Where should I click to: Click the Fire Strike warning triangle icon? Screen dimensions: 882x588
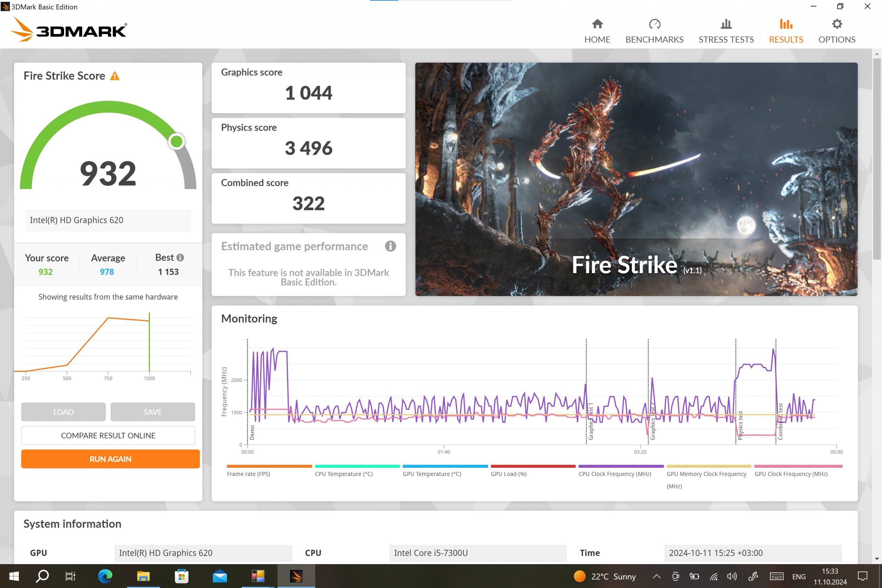pyautogui.click(x=115, y=76)
